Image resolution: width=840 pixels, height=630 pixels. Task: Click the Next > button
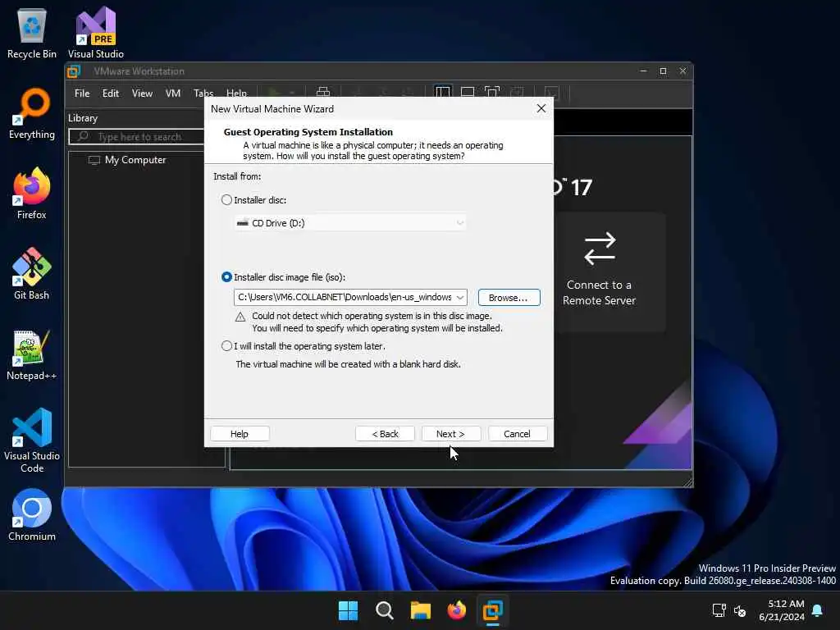click(450, 434)
